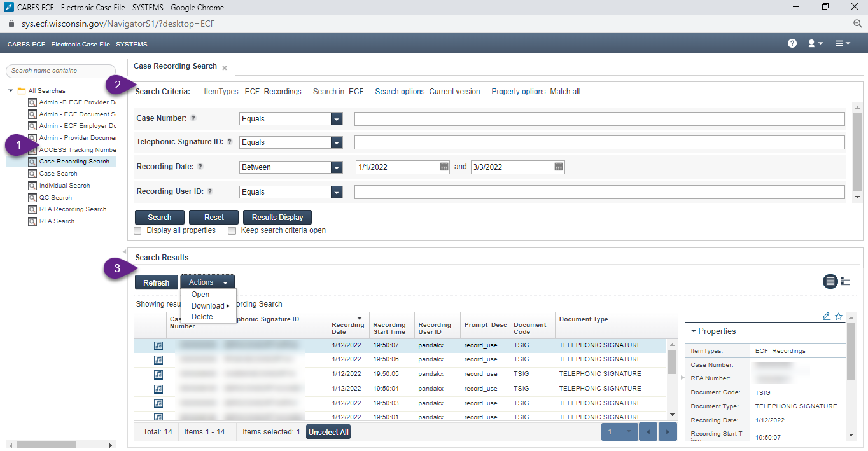Screen dimensions: 868x451
Task: Open the hamburger menu in the top banner
Action: point(843,43)
